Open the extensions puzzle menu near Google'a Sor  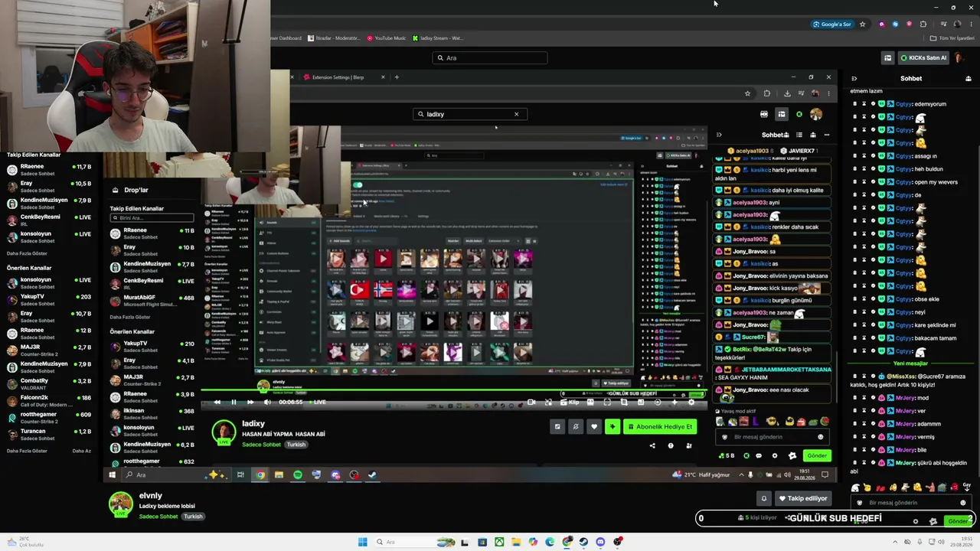[923, 24]
